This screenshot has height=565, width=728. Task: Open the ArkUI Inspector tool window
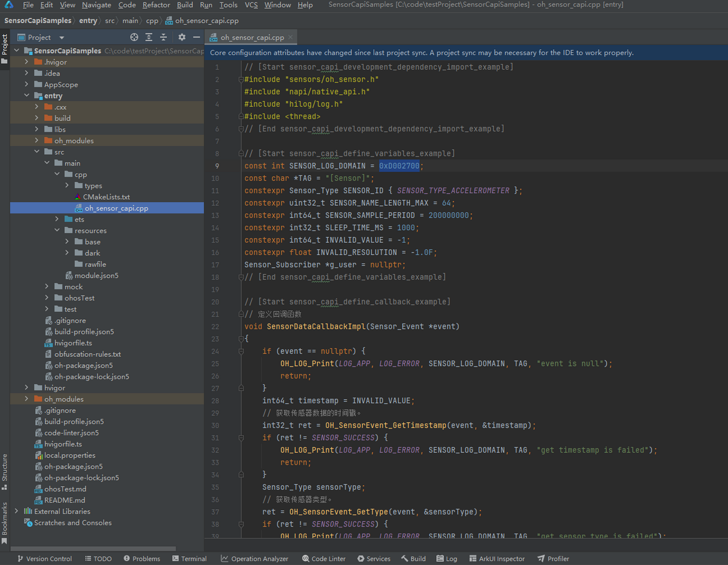pyautogui.click(x=496, y=558)
